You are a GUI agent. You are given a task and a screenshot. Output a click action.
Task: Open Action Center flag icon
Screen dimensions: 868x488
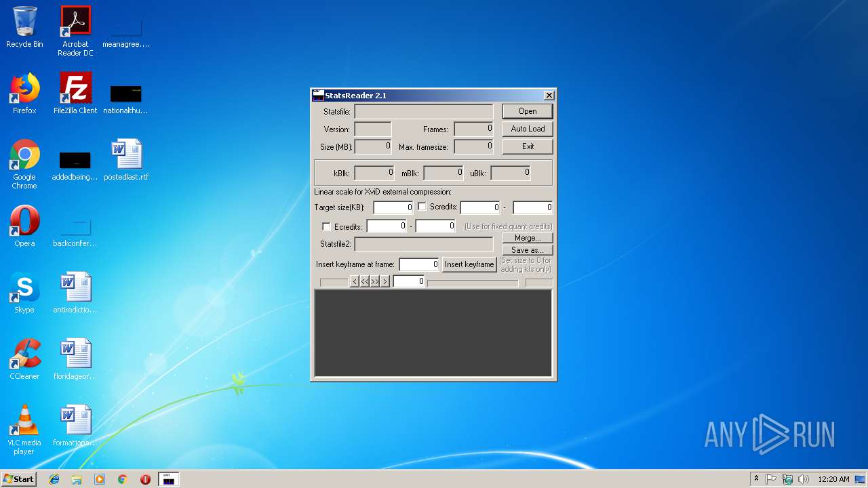[771, 479]
